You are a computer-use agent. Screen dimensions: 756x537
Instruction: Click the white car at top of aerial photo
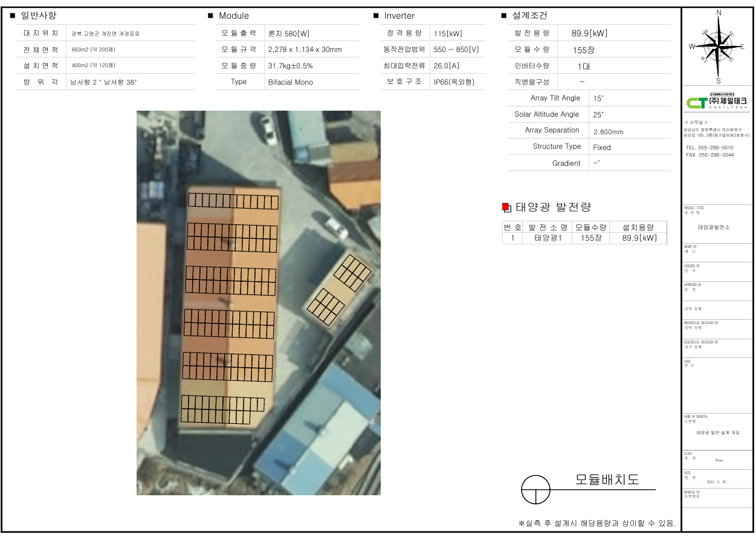tap(268, 130)
